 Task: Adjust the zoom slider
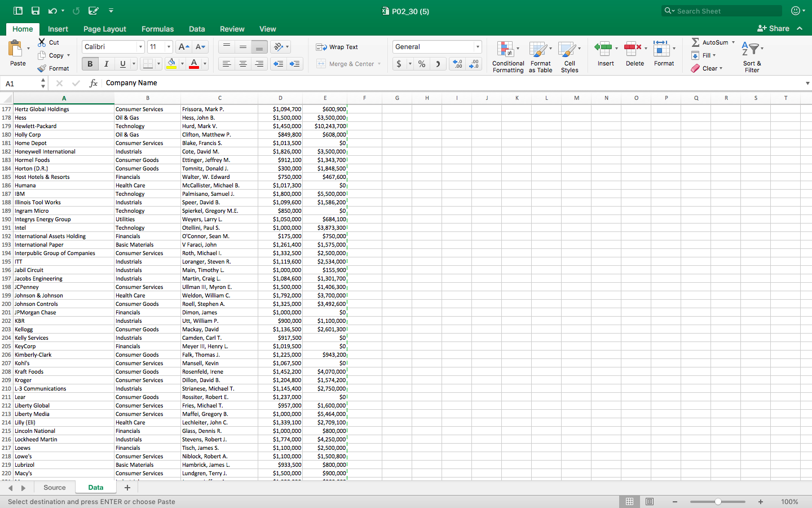tap(718, 502)
